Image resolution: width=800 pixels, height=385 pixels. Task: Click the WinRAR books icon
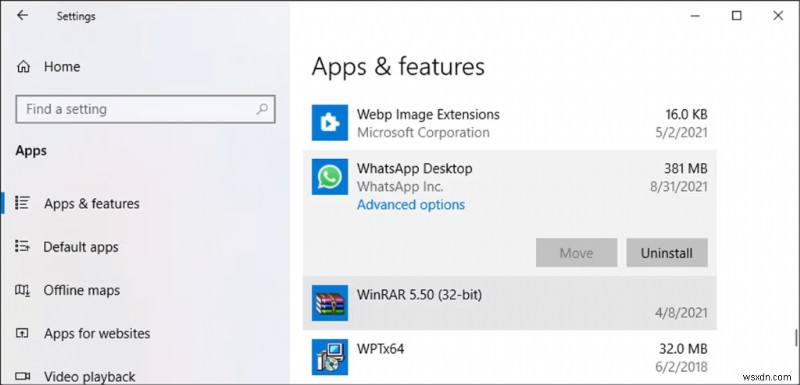(x=330, y=303)
